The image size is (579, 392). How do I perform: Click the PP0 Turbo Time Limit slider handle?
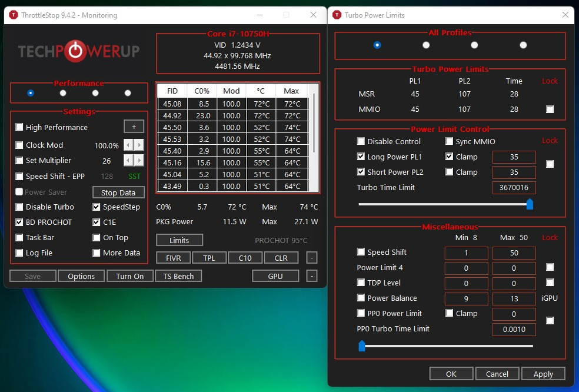coord(362,346)
